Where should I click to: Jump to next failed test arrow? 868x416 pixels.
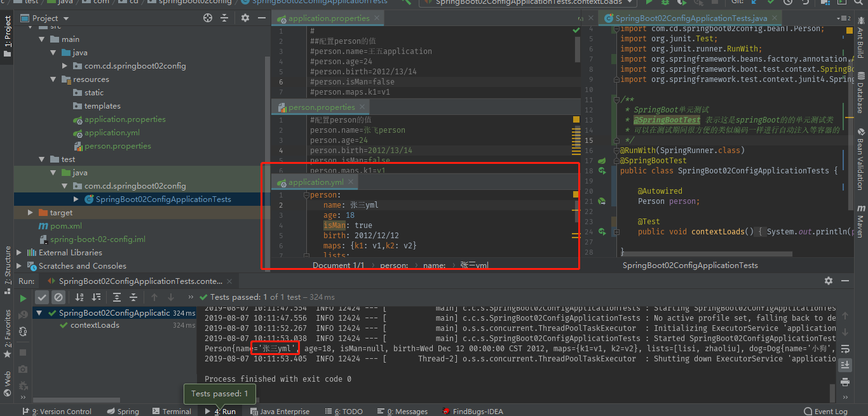tap(171, 297)
